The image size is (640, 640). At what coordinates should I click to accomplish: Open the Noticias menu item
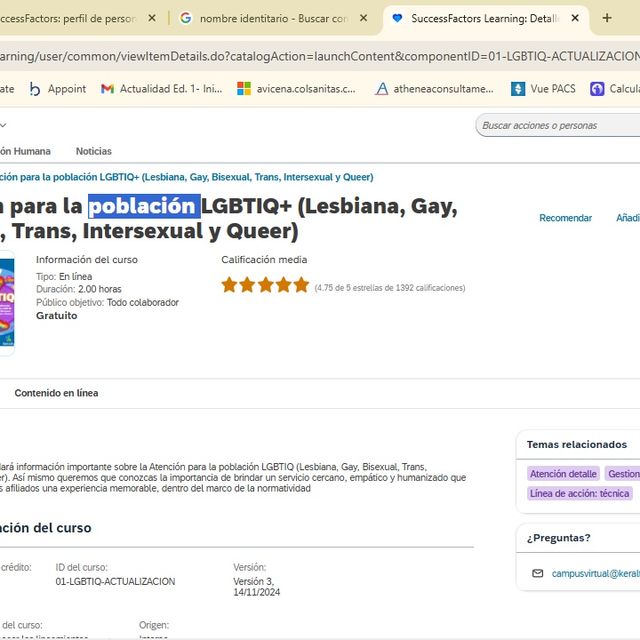pyautogui.click(x=93, y=151)
